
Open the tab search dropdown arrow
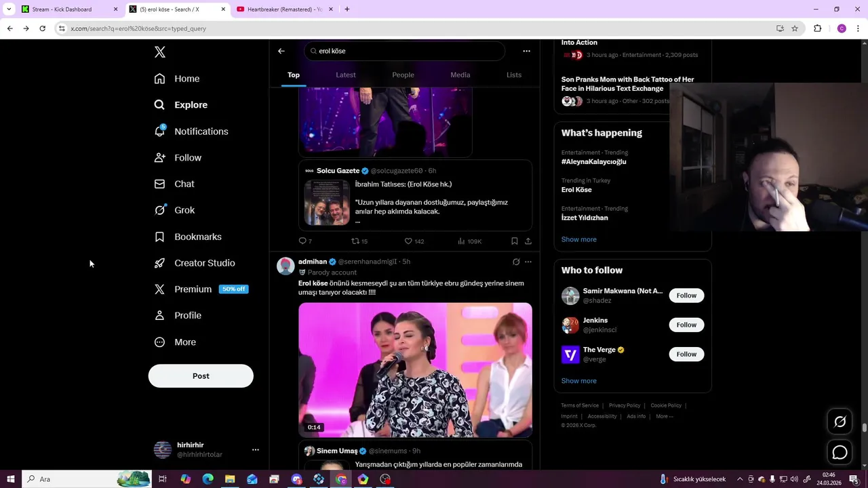(x=9, y=9)
